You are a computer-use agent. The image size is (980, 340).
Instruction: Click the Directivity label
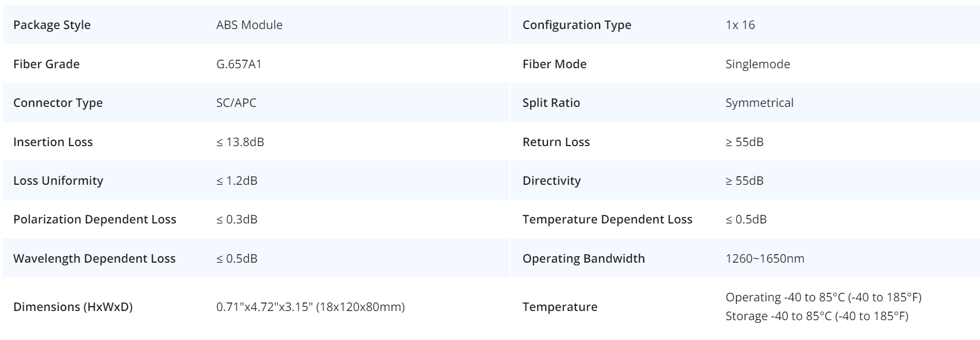[551, 181]
